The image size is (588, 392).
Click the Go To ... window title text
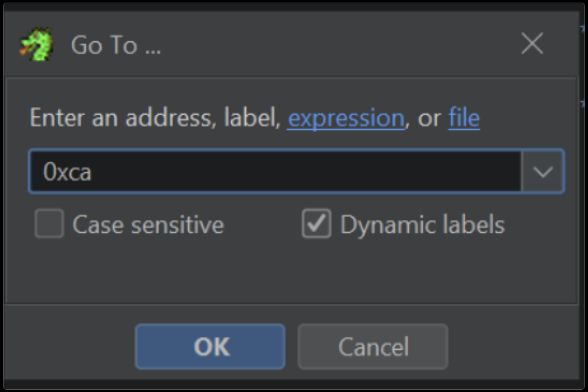pos(116,45)
